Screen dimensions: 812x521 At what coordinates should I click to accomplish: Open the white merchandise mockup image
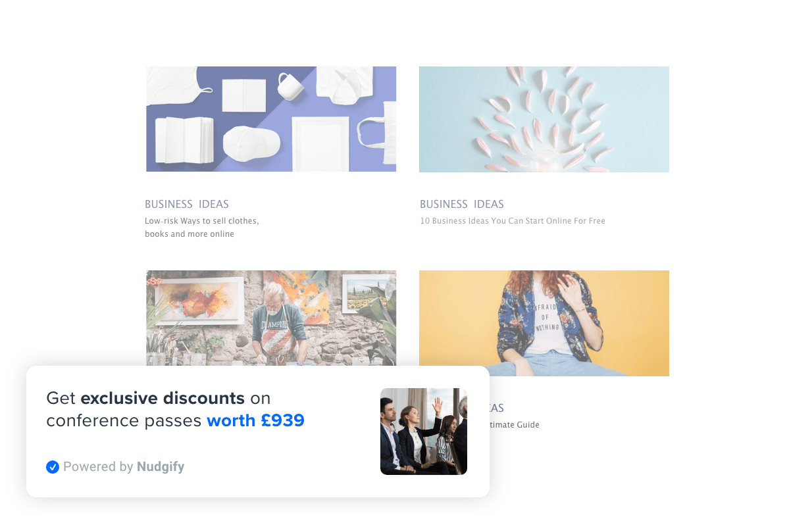click(271, 119)
